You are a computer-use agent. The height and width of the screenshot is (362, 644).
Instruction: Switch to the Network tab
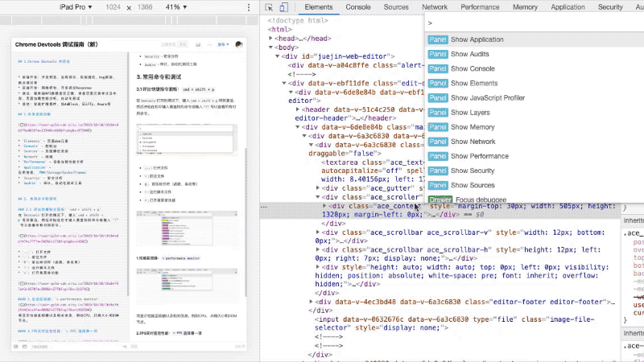[435, 7]
